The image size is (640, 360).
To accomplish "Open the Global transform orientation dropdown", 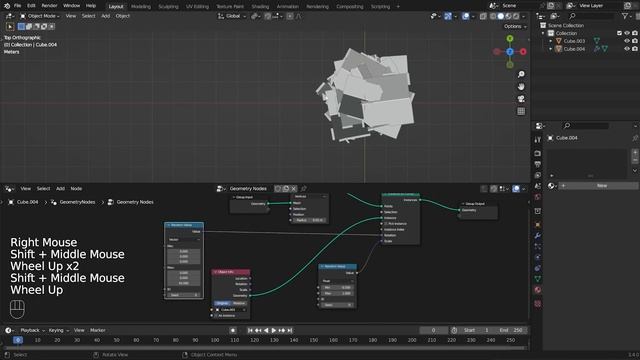I will click(x=233, y=16).
